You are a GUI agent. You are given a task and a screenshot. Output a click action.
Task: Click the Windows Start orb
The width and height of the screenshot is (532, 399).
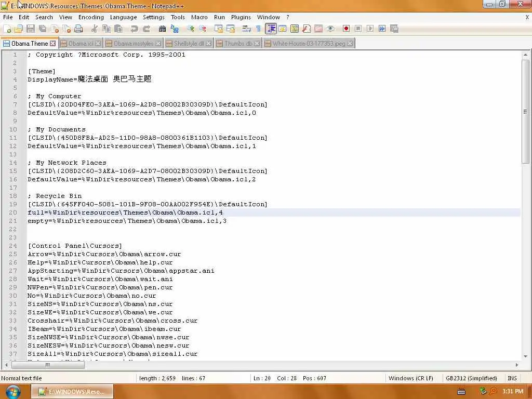(x=13, y=392)
